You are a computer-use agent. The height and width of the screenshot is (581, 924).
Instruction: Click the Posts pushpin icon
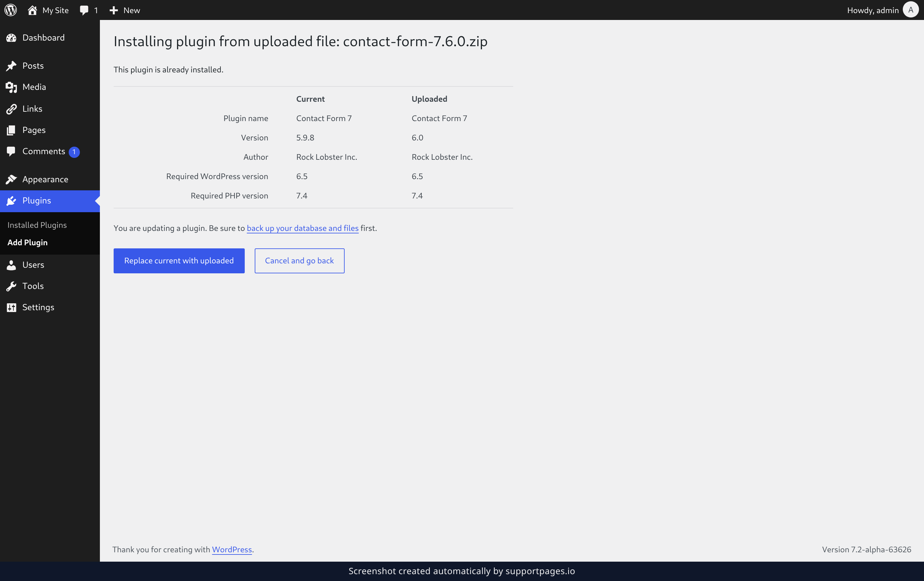pos(12,66)
